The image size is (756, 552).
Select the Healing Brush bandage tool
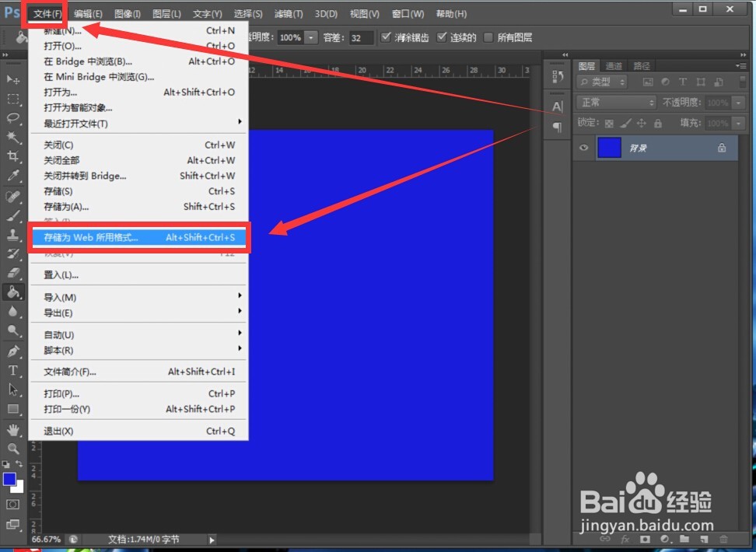(13, 196)
